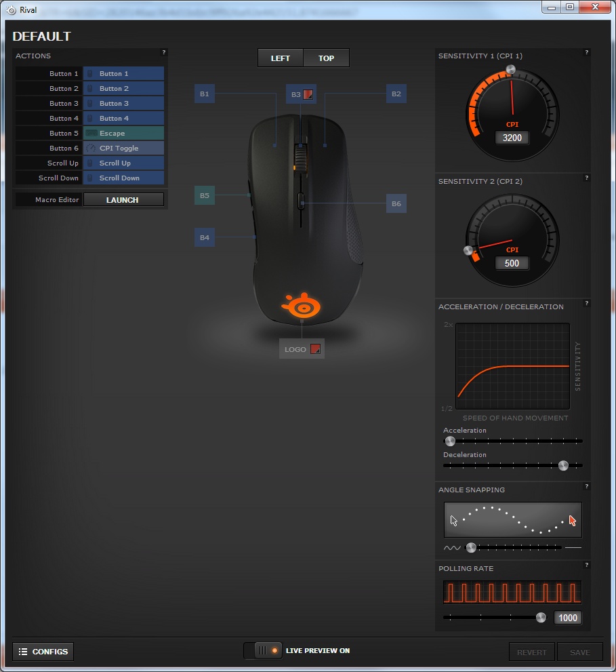Click the polling rate value field 1000
The height and width of the screenshot is (672, 616).
click(568, 618)
